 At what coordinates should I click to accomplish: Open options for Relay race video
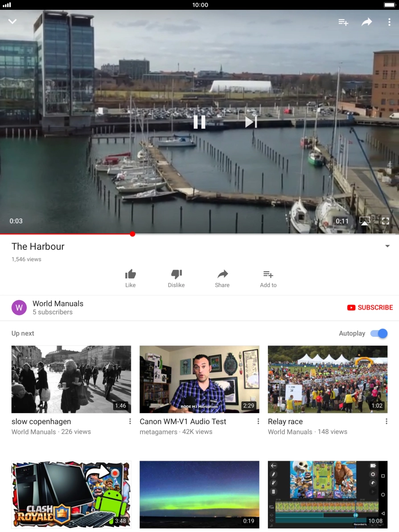[386, 422]
